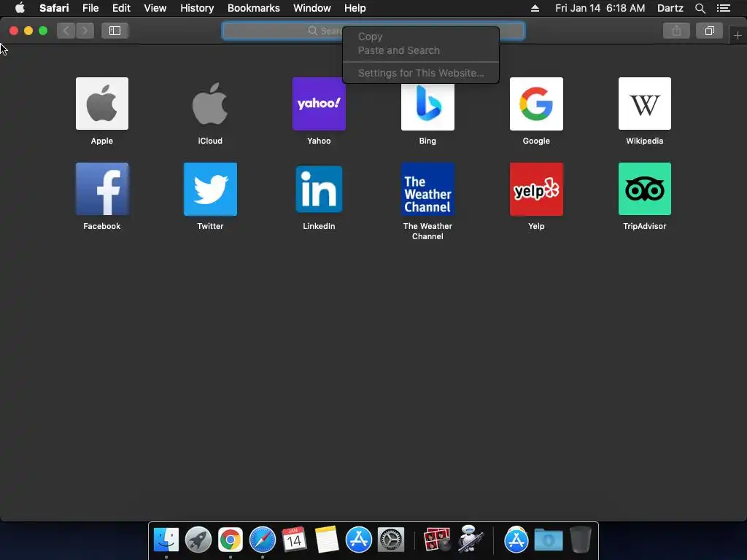
Task: Click the Safari forward arrow button
Action: pos(85,31)
